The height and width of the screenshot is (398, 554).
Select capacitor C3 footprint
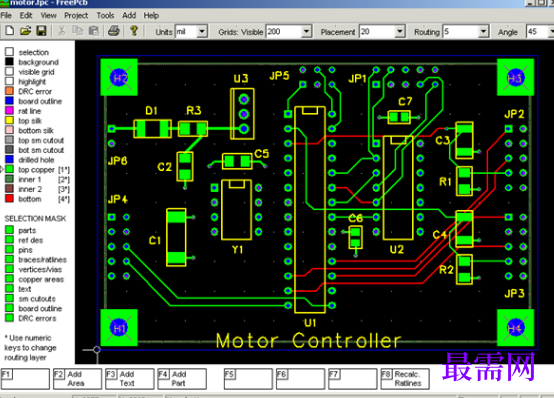click(x=464, y=140)
